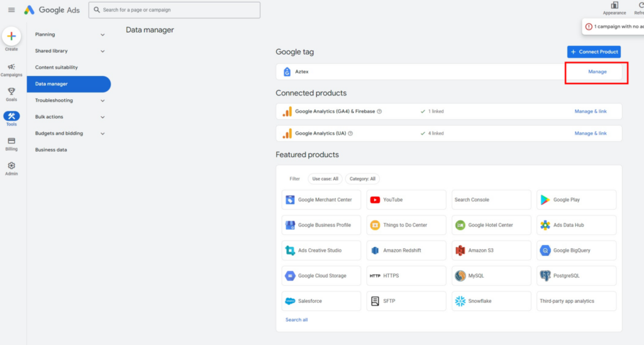
Task: Select the HTTPS product card
Action: pyautogui.click(x=406, y=276)
